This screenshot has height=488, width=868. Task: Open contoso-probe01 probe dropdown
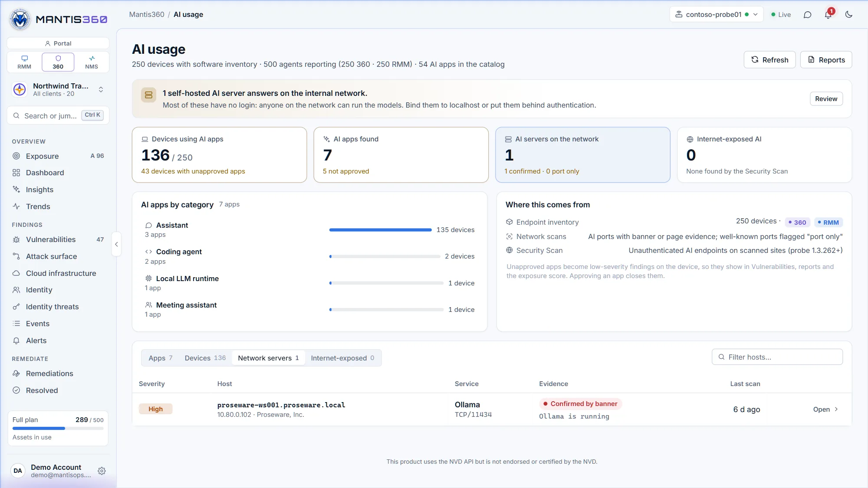point(716,14)
